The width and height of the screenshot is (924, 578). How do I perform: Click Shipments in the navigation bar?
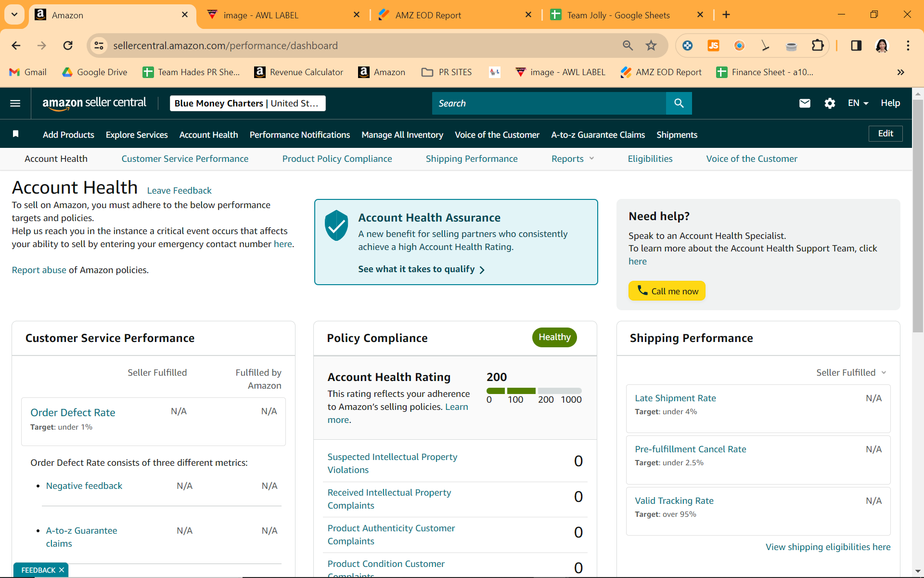pos(677,135)
